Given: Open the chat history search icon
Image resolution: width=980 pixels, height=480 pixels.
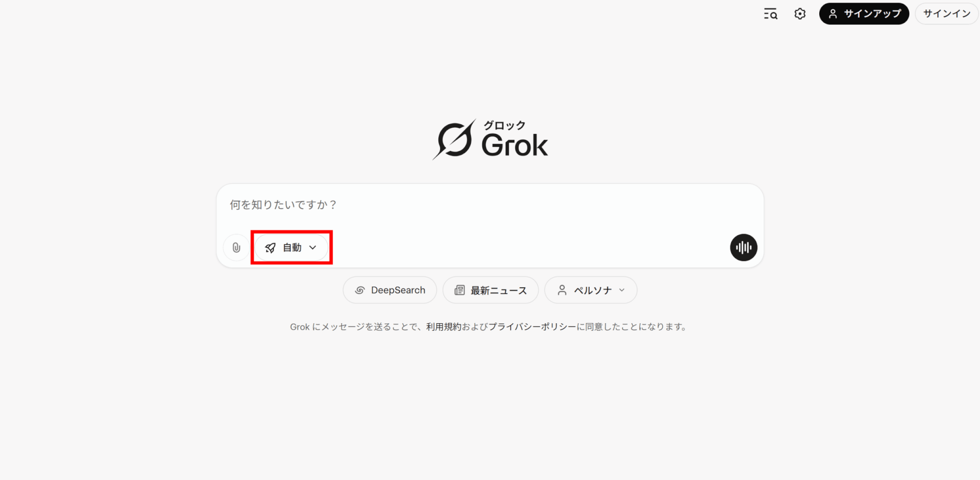Looking at the screenshot, I should [770, 14].
